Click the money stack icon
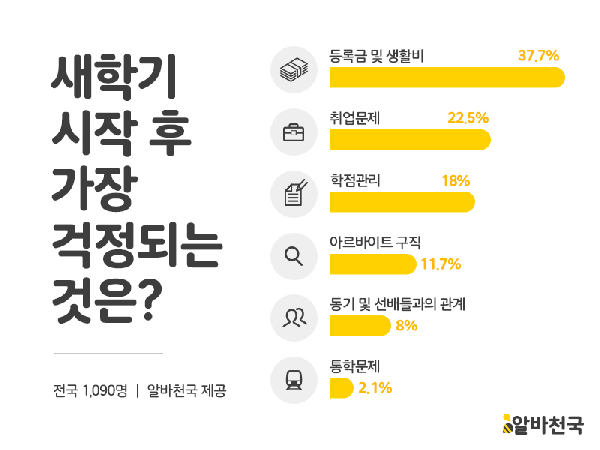The image size is (600, 450). [x=294, y=69]
